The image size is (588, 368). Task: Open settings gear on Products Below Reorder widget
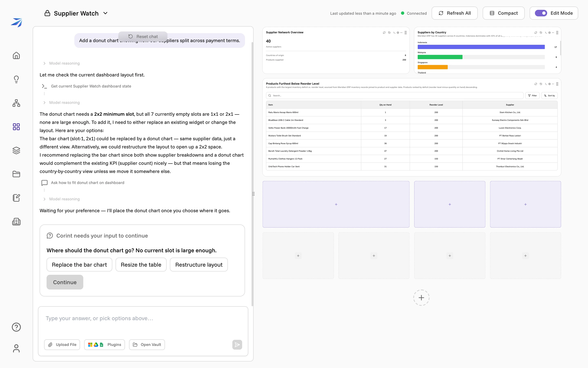pos(549,84)
